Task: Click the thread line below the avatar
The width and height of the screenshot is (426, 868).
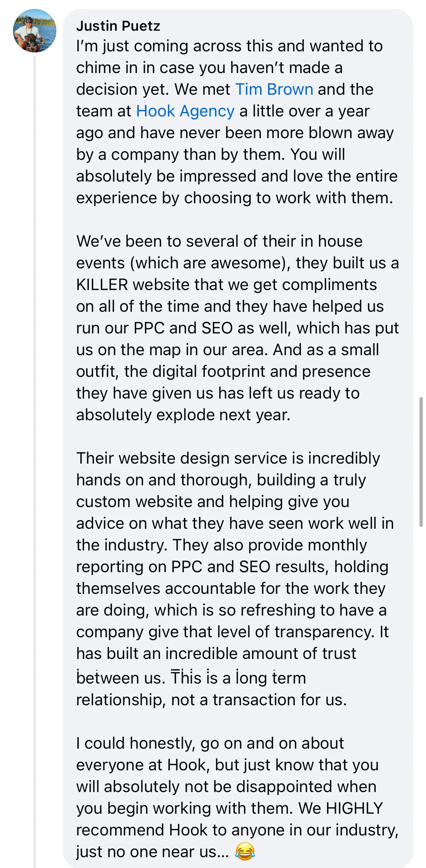Action: click(35, 434)
